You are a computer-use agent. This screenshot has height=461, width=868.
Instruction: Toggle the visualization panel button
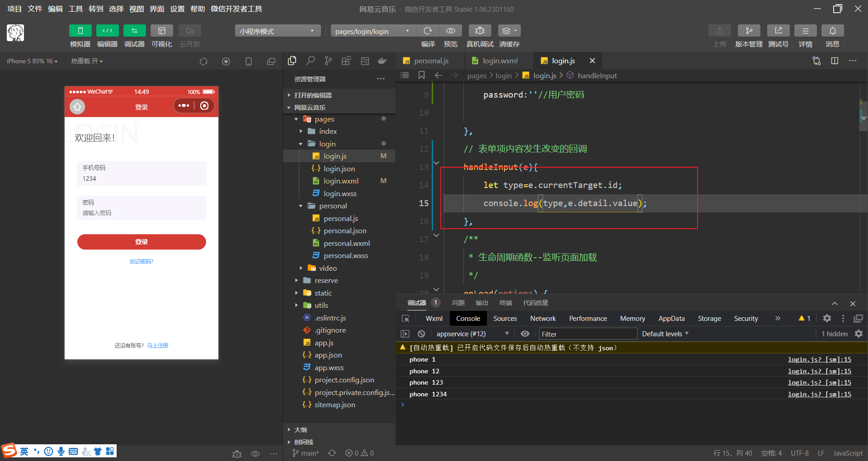click(162, 31)
